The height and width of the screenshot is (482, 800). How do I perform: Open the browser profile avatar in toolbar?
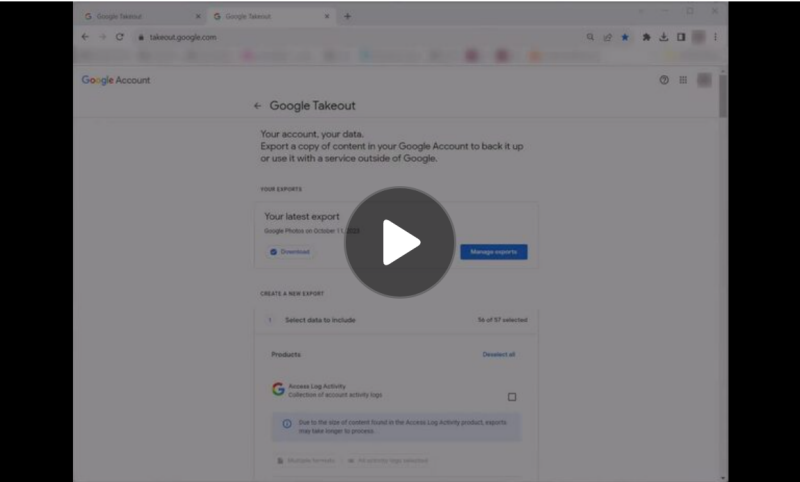[698, 37]
